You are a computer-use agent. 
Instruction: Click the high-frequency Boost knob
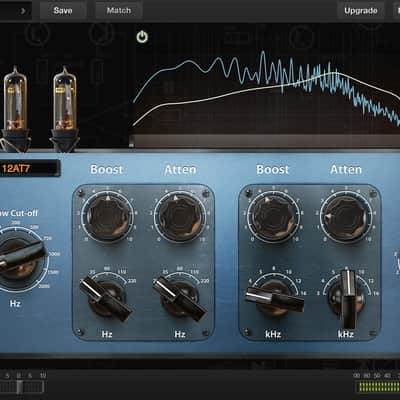tap(273, 217)
